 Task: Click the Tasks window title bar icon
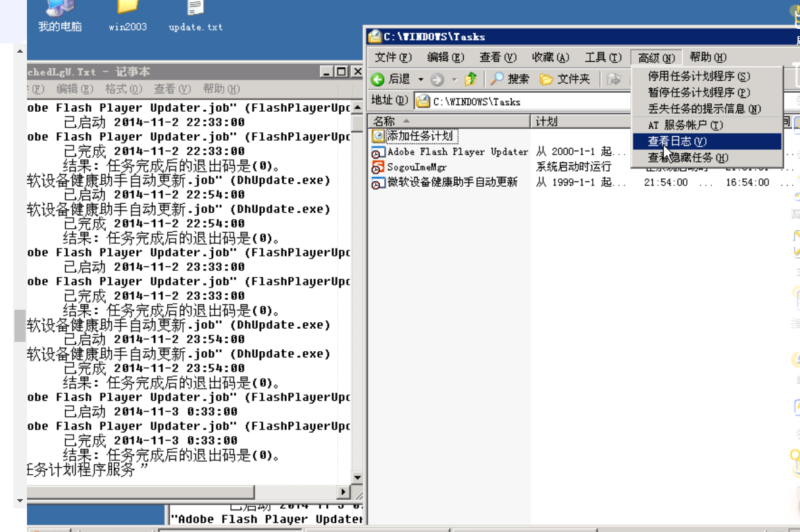[374, 36]
